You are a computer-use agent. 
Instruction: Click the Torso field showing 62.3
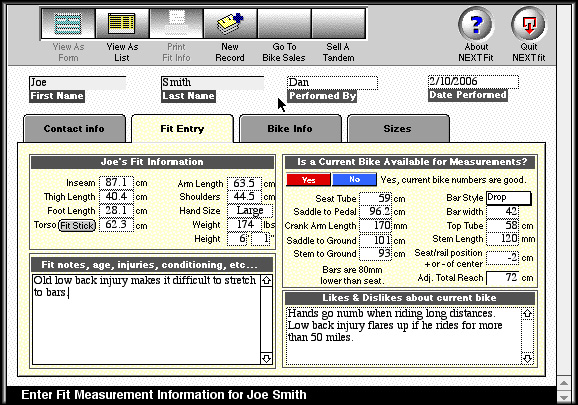tap(116, 225)
